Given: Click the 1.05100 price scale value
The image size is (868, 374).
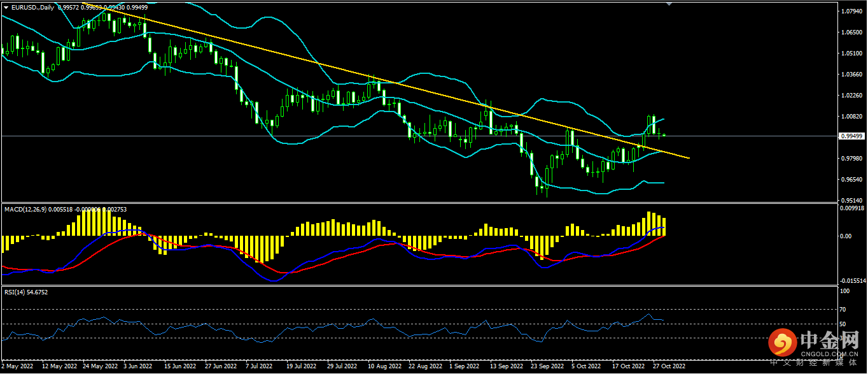Looking at the screenshot, I should tap(851, 54).
